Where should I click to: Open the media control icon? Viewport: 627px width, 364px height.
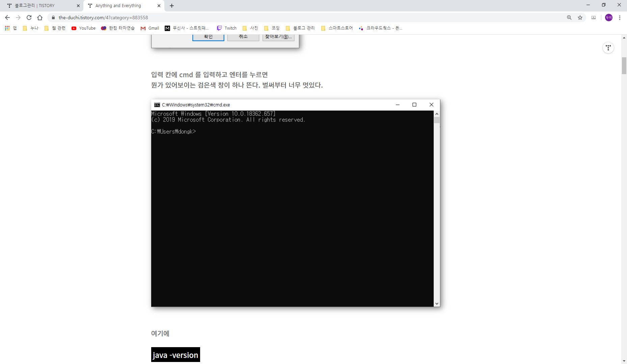pyautogui.click(x=594, y=18)
